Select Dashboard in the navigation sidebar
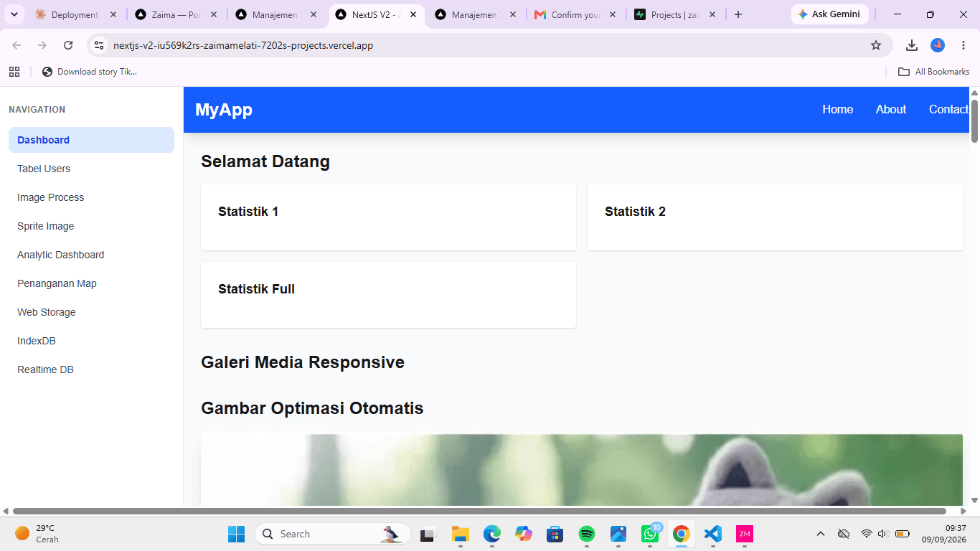The height and width of the screenshot is (551, 980). tap(91, 140)
